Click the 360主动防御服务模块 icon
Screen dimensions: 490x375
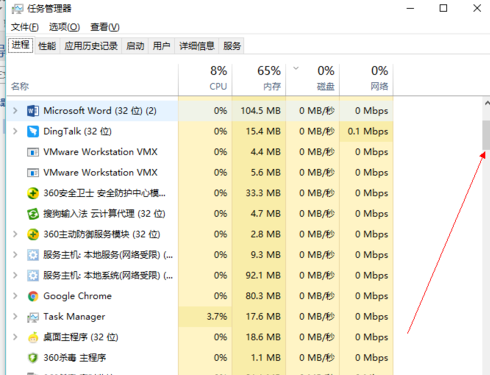click(x=33, y=235)
